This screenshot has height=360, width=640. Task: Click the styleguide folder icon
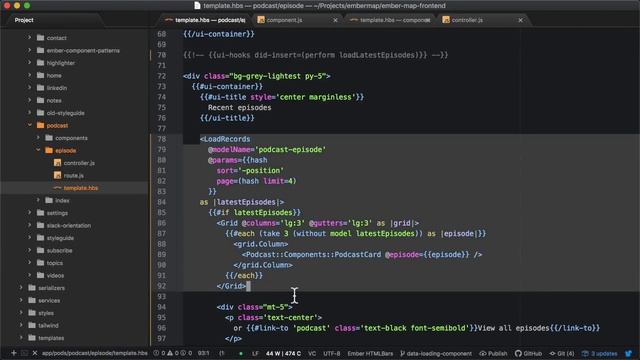[40, 238]
